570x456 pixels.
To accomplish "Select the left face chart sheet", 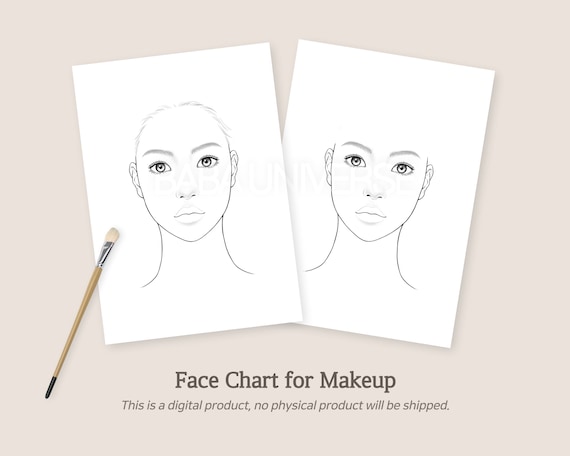I will [x=186, y=193].
